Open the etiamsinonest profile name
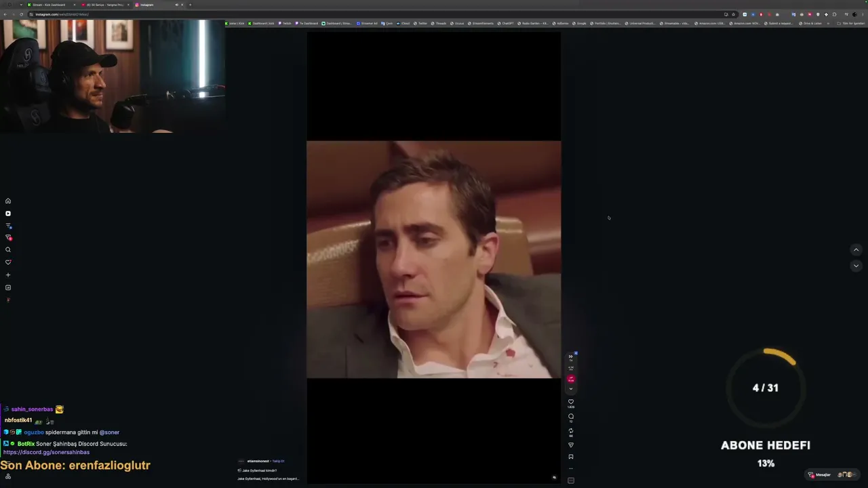 pos(258,461)
